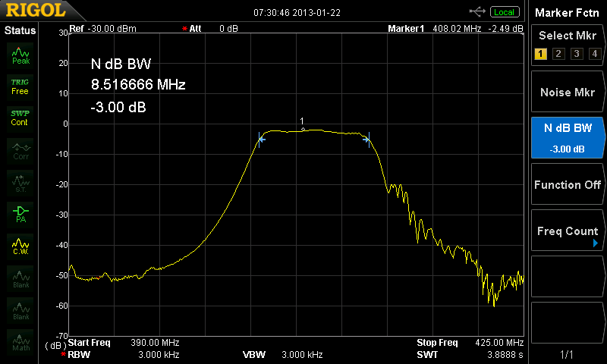
Task: Click the N dB BW result label on graph
Action: coord(121,64)
